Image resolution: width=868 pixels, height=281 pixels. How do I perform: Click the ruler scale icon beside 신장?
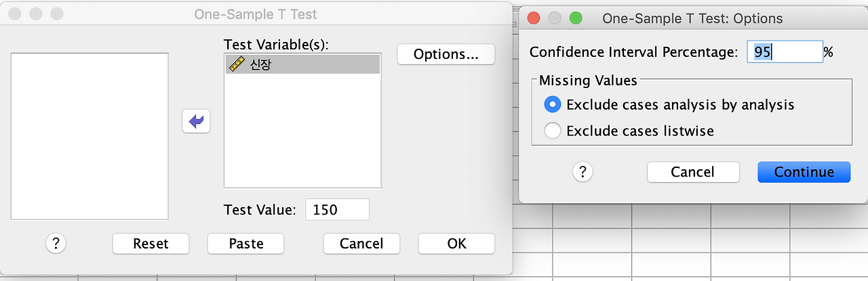coord(237,64)
